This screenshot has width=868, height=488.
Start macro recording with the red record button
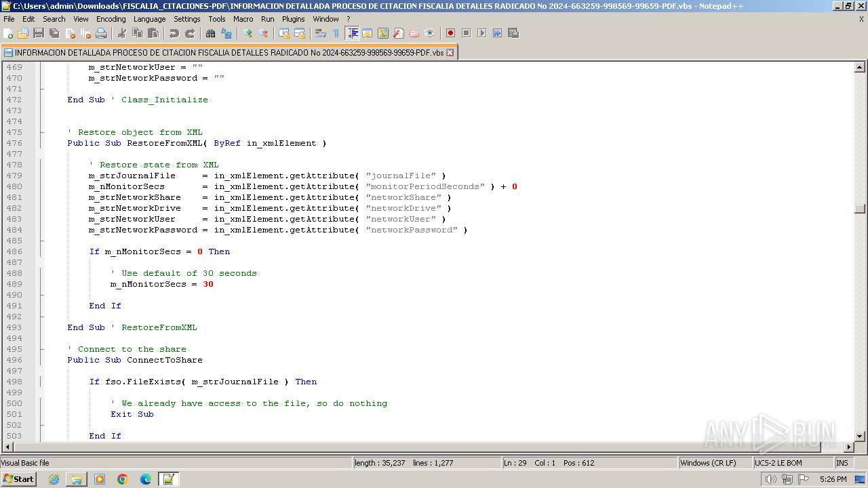point(450,33)
